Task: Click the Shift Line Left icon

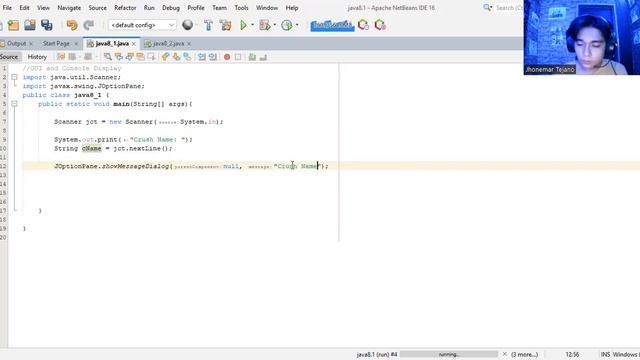Action: pos(202,57)
